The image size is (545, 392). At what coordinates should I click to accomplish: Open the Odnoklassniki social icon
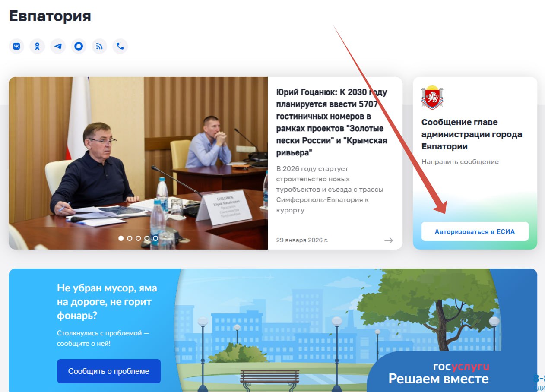coord(37,46)
